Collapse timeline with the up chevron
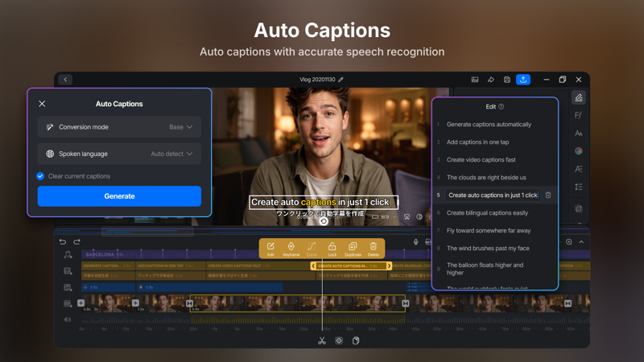The image size is (644, 362). coord(581,242)
